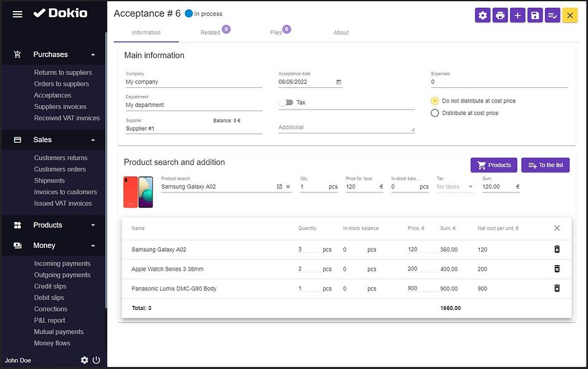Select Distribute at cost price option
The width and height of the screenshot is (588, 369).
tap(434, 113)
